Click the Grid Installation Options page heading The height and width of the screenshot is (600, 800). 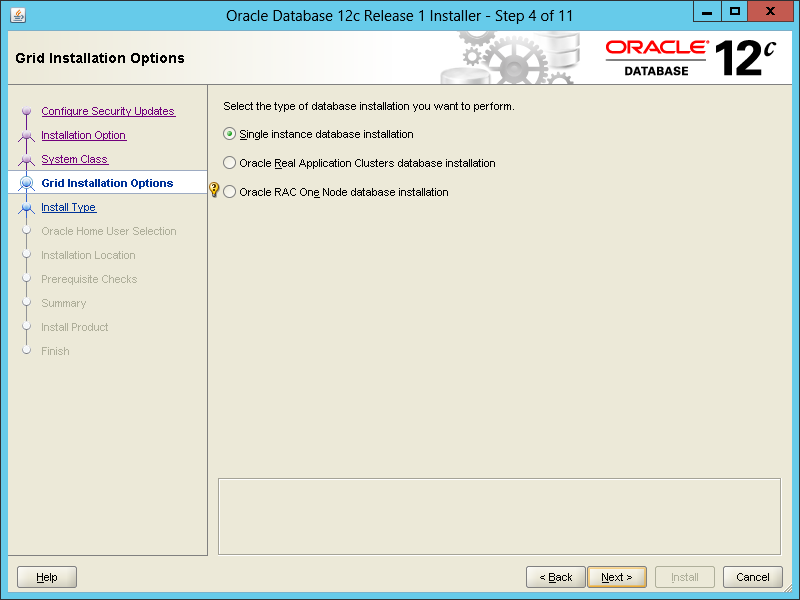tap(100, 58)
